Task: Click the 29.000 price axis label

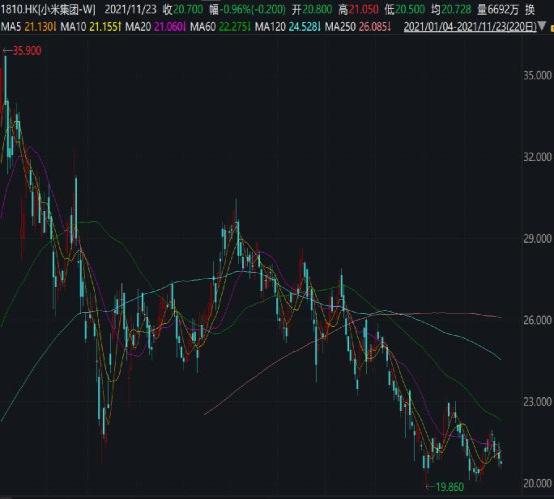Action: click(x=537, y=239)
